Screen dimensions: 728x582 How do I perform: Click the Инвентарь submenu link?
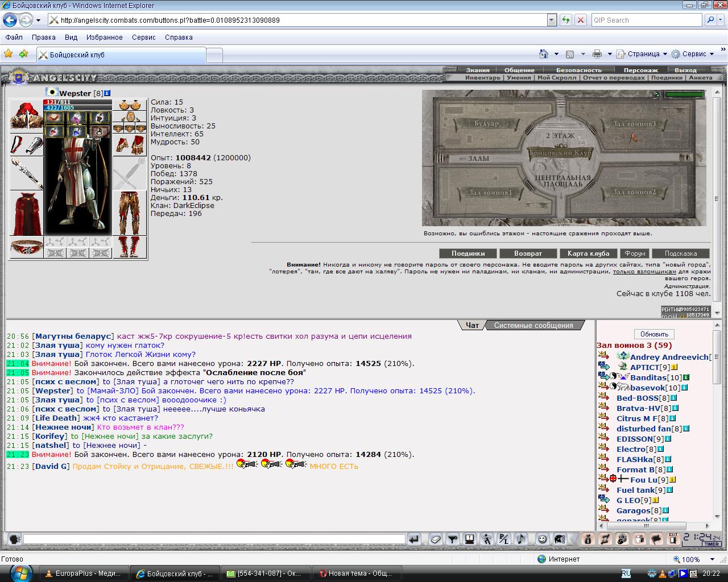coord(483,78)
